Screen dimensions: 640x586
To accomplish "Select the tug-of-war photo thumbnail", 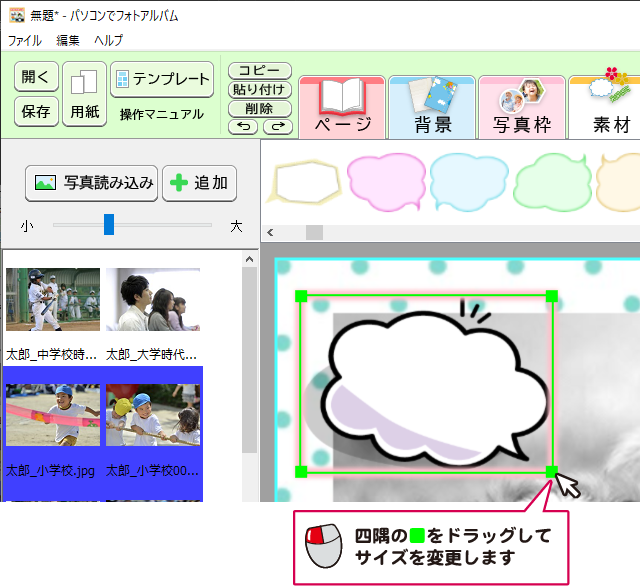I will (x=153, y=415).
